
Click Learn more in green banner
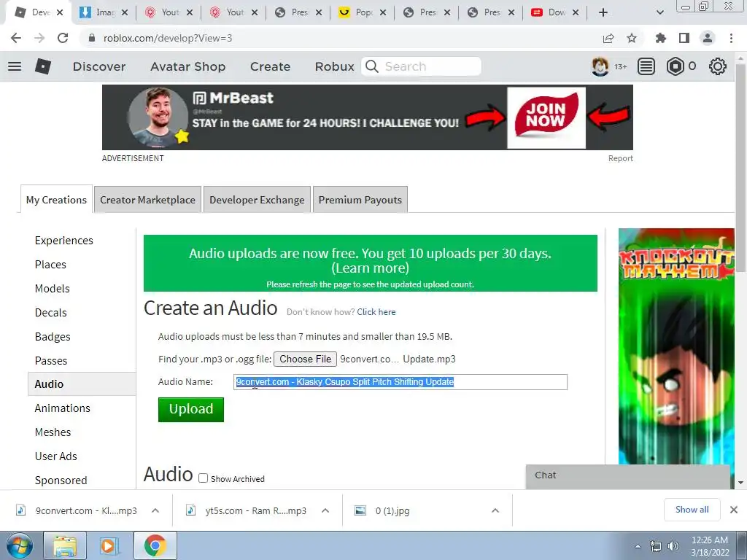[x=370, y=268]
